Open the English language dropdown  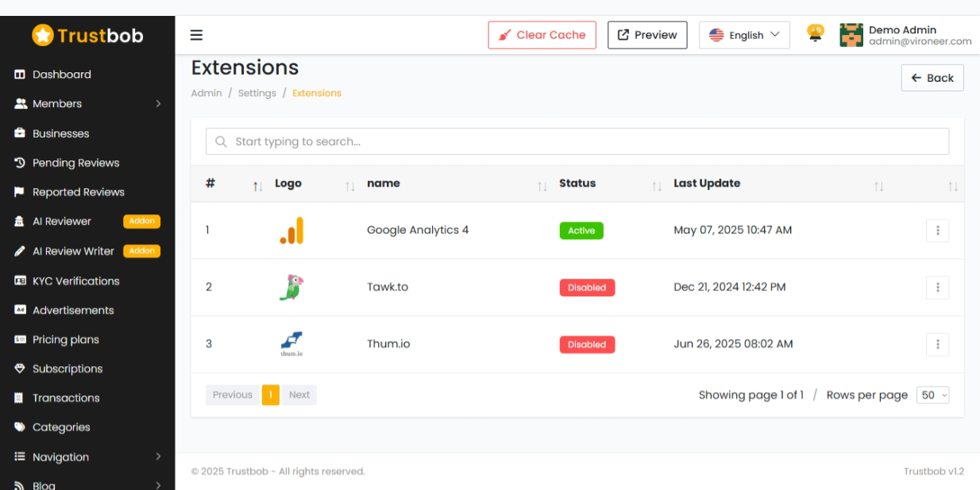(x=744, y=35)
